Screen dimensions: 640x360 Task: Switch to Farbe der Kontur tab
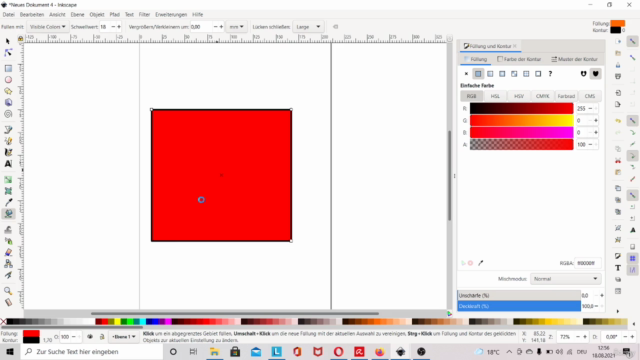pos(519,59)
